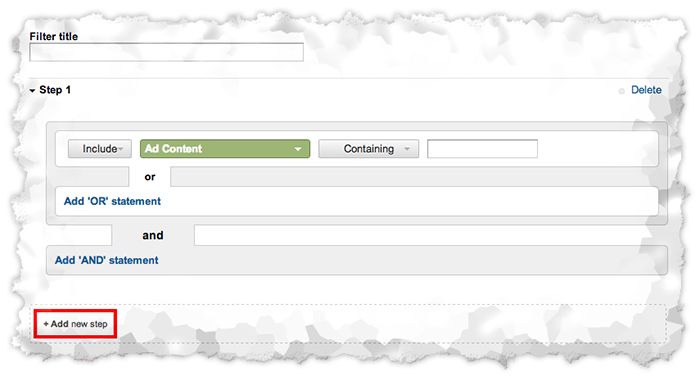Collapse Step 1 using the disclosure triangle
700x377 pixels.
(33, 91)
